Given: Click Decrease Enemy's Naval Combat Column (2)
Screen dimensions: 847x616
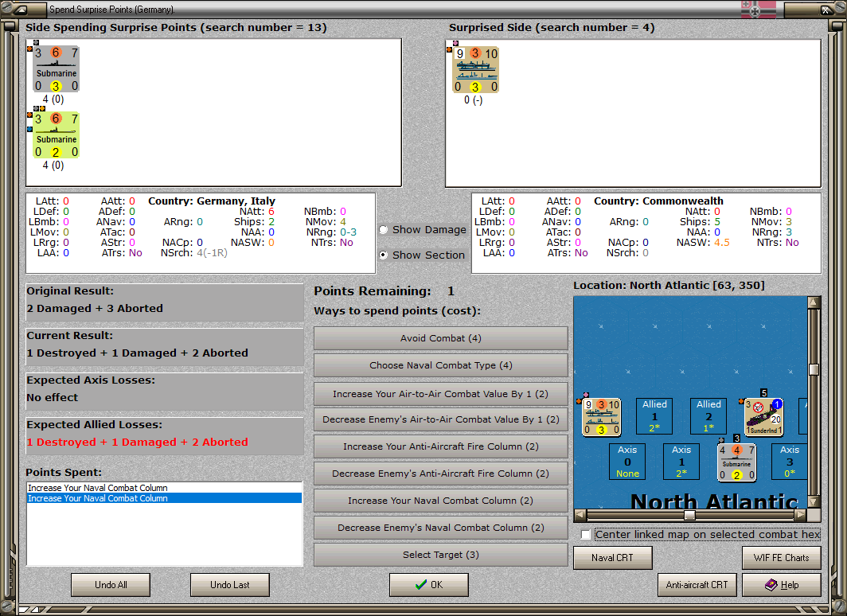Looking at the screenshot, I should point(441,528).
